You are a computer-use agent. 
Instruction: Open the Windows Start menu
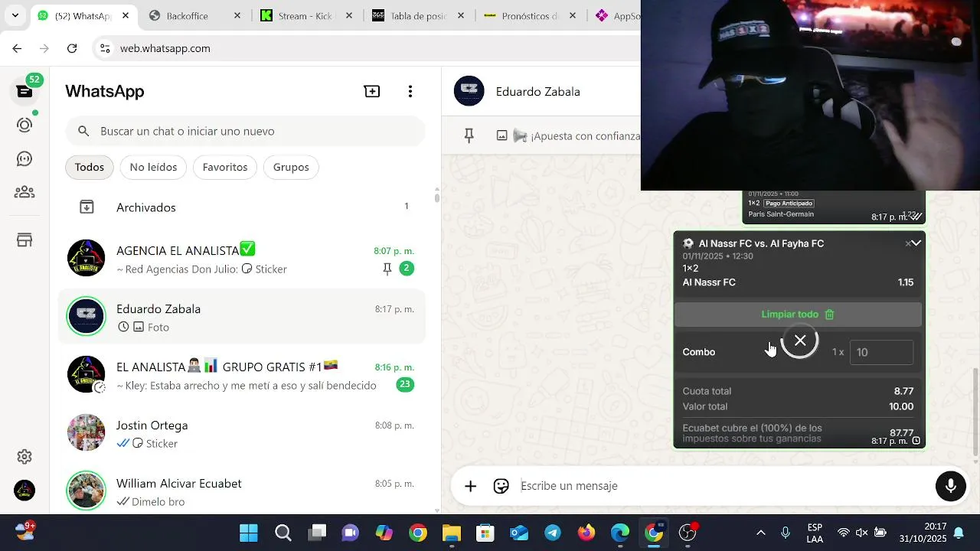pyautogui.click(x=249, y=533)
